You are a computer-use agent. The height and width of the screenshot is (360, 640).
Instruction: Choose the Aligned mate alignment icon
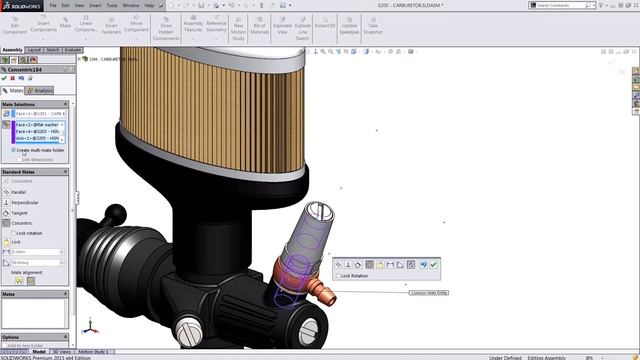[x=19, y=280]
